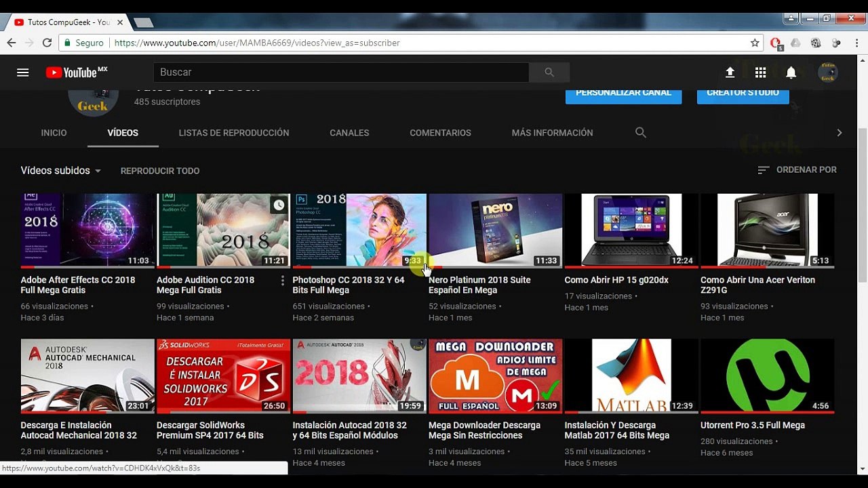Open Instalación Y Descarga Matlab title
The height and width of the screenshot is (488, 868).
[x=617, y=430]
